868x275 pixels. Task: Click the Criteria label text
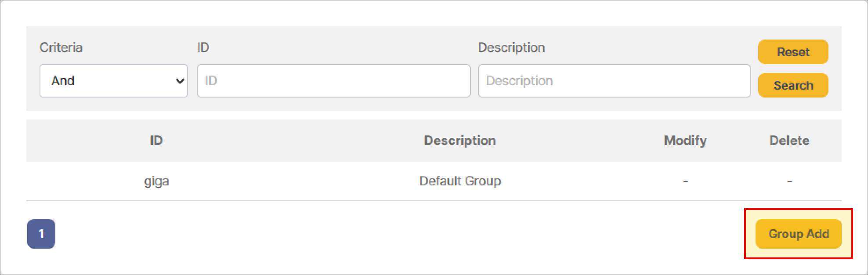61,47
